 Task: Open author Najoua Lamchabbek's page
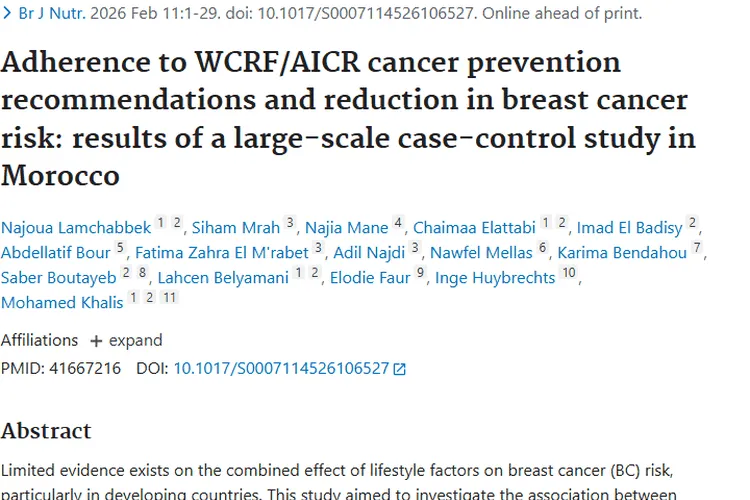pos(76,228)
